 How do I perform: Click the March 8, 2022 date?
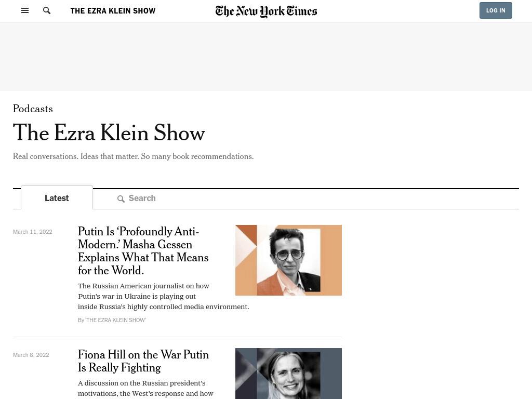[x=31, y=355]
